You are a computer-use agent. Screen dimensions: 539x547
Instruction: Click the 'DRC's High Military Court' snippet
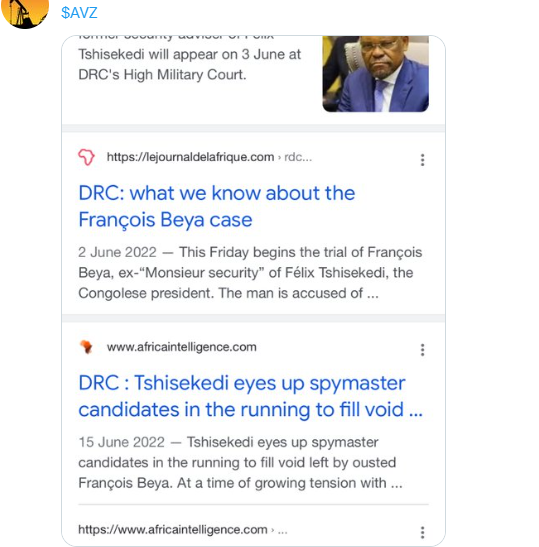[x=162, y=75]
